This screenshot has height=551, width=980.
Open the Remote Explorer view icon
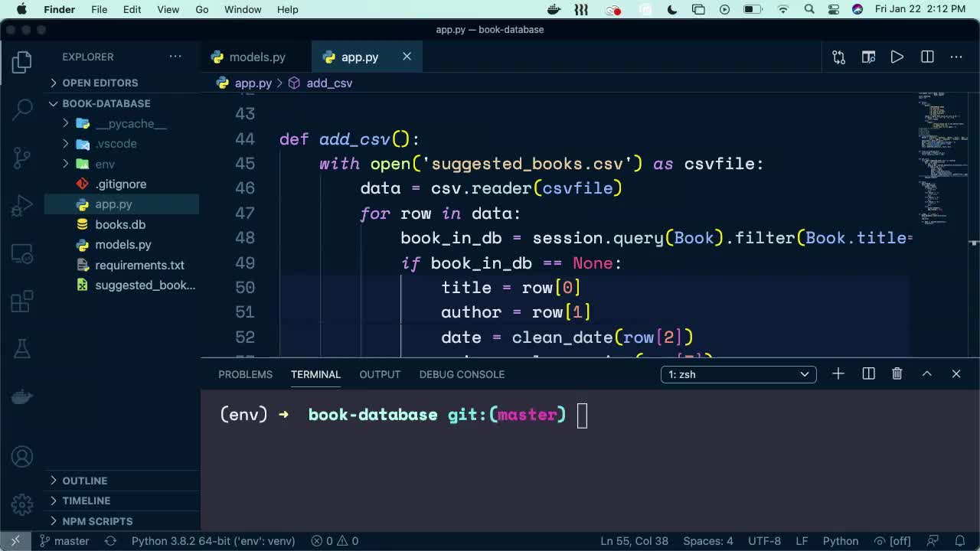pos(22,253)
